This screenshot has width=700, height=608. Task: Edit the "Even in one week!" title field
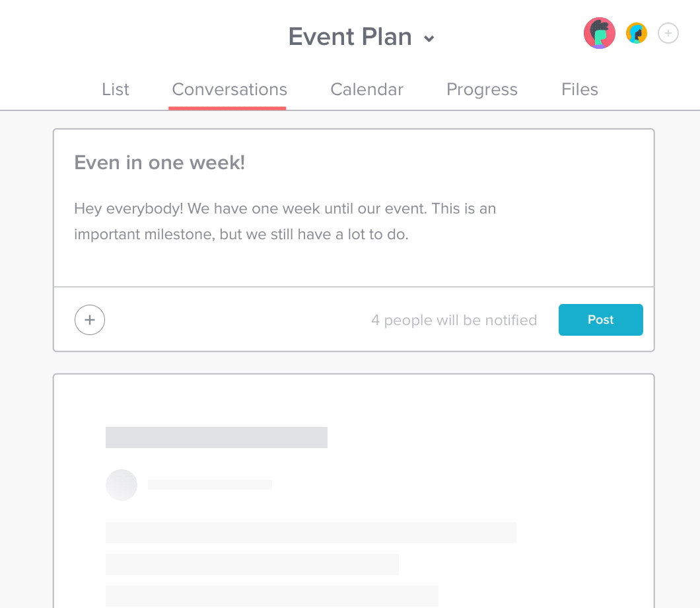tap(160, 163)
